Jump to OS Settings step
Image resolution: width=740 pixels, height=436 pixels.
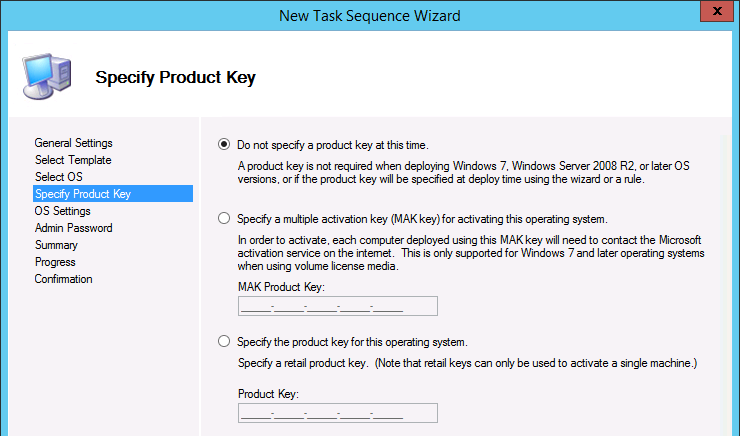click(x=62, y=211)
